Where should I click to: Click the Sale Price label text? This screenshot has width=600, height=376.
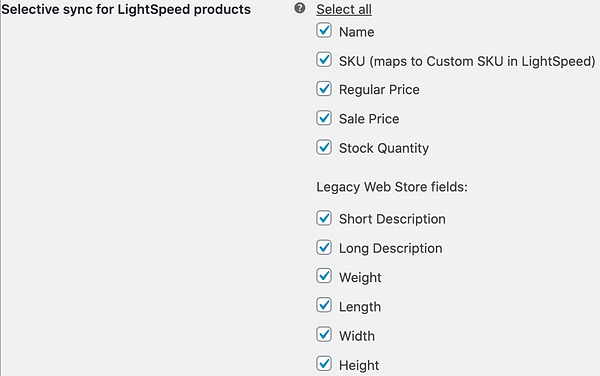[369, 119]
